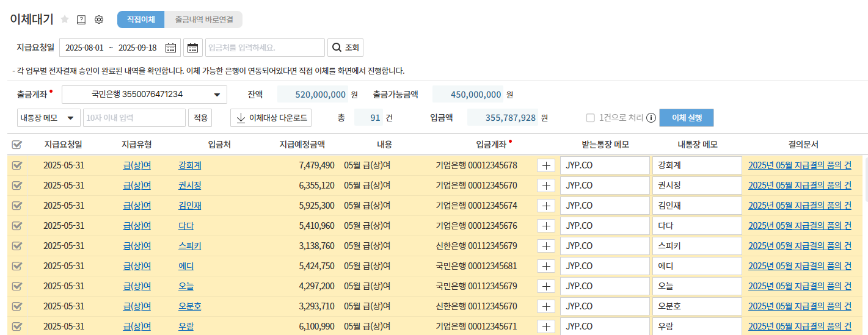Select the 직접이체 tab

(x=140, y=20)
